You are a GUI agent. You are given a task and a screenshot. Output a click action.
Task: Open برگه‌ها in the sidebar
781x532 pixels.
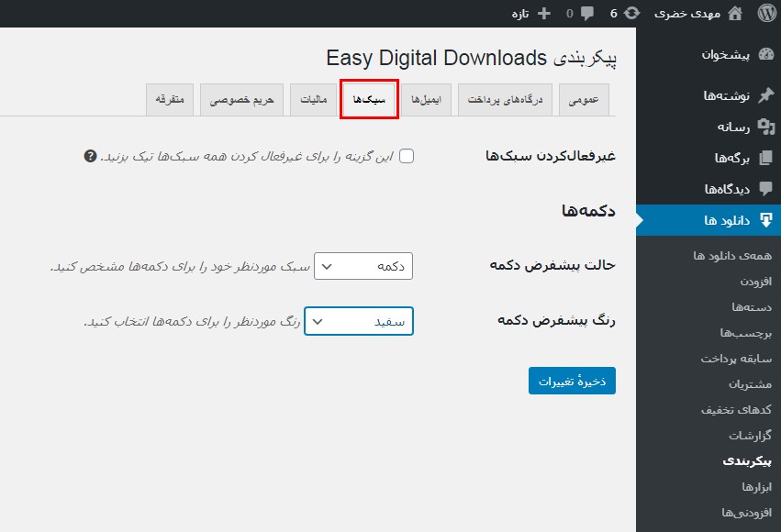732,159
